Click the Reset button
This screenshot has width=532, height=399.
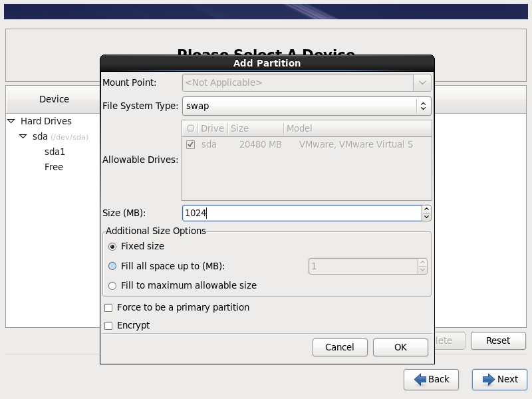tap(497, 340)
